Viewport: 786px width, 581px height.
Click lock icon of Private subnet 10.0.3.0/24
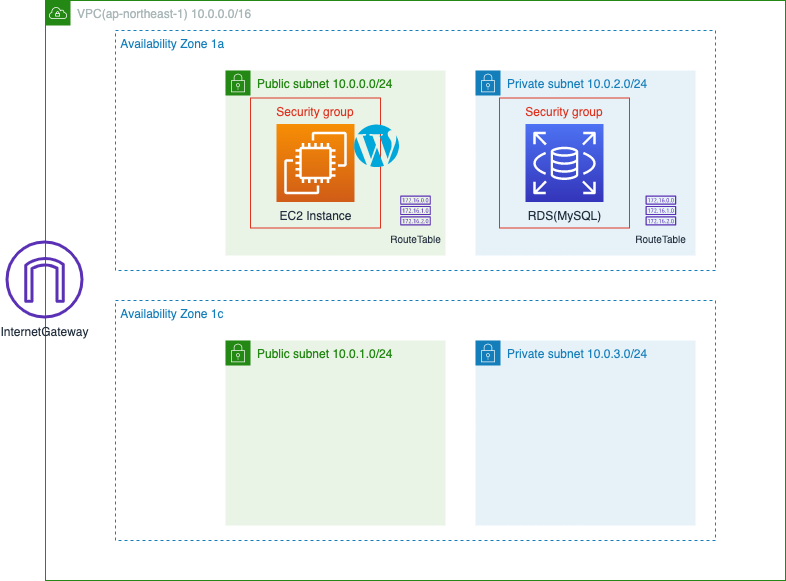click(x=488, y=353)
